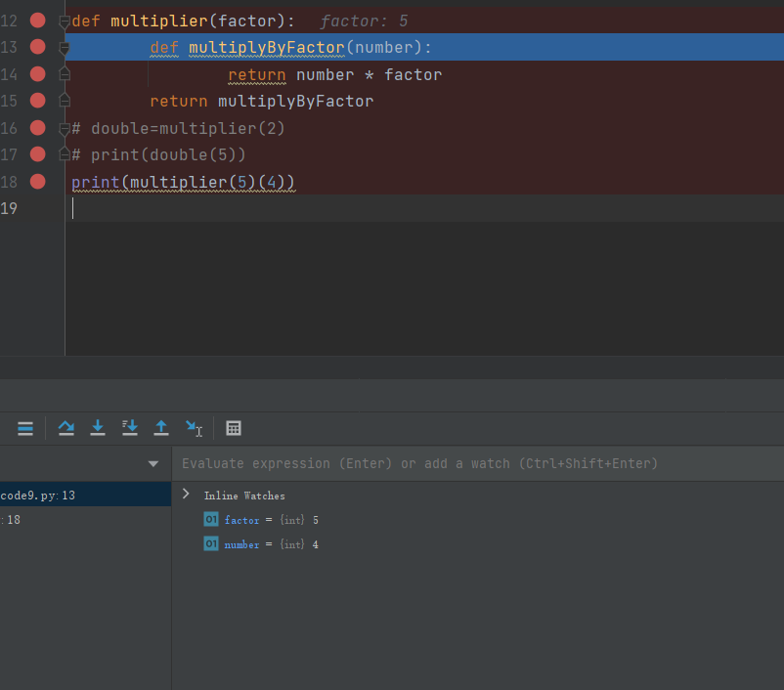Remove the breakpoint on line 12
This screenshot has width=784, height=690.
[x=37, y=21]
